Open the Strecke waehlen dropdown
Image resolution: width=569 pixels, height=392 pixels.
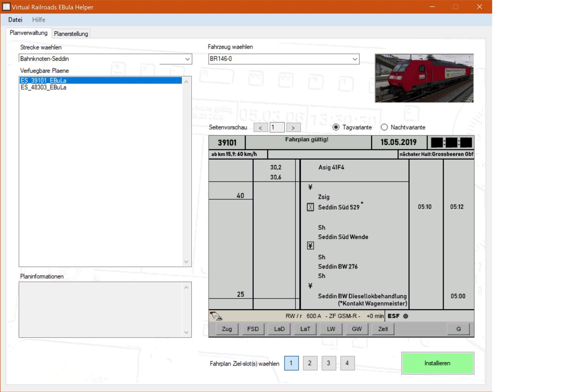click(187, 59)
